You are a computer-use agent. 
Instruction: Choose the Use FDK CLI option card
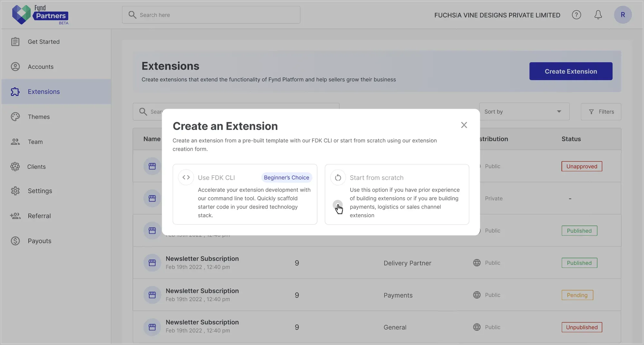click(245, 194)
